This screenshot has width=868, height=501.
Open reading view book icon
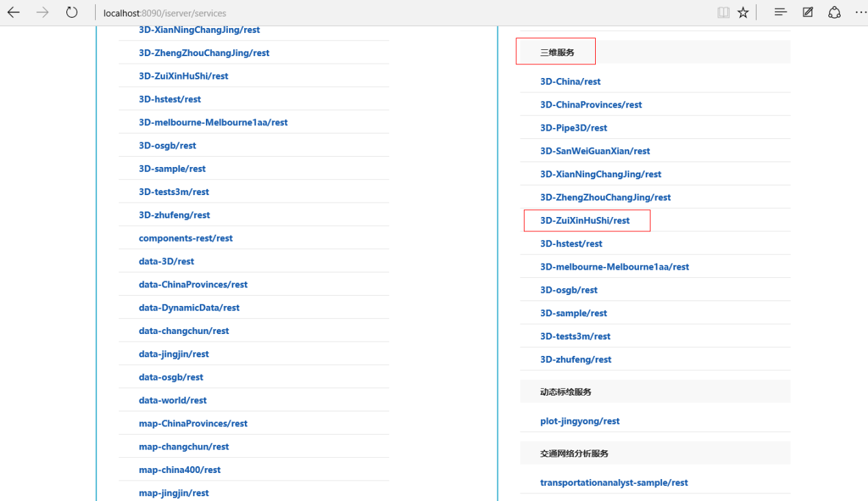(723, 13)
